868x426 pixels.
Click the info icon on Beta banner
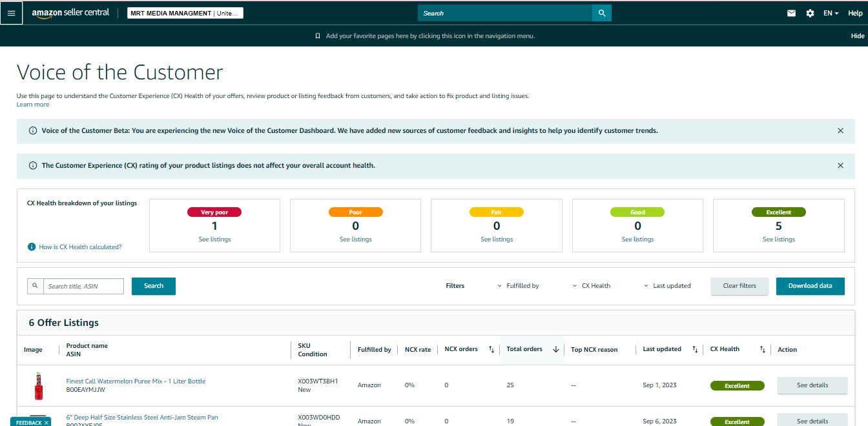(33, 130)
